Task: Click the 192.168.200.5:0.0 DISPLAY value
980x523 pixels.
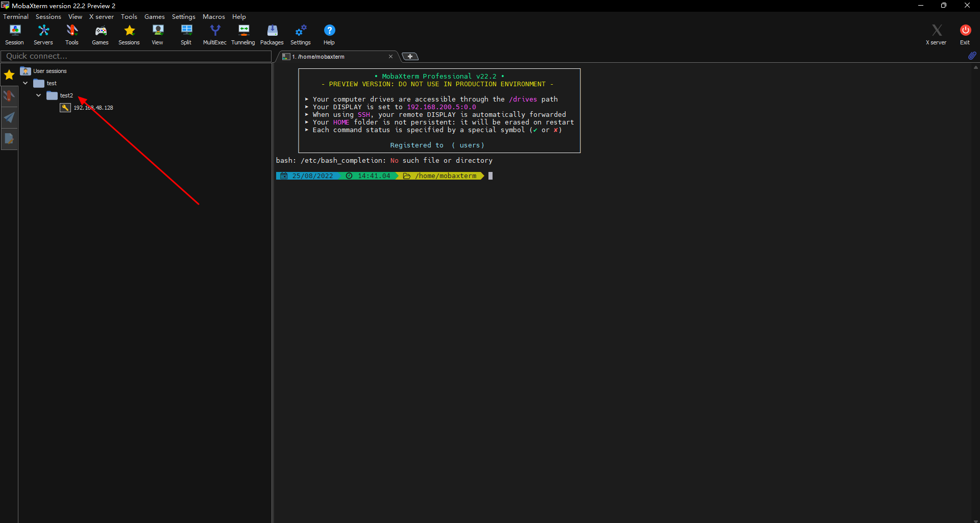Action: point(441,107)
